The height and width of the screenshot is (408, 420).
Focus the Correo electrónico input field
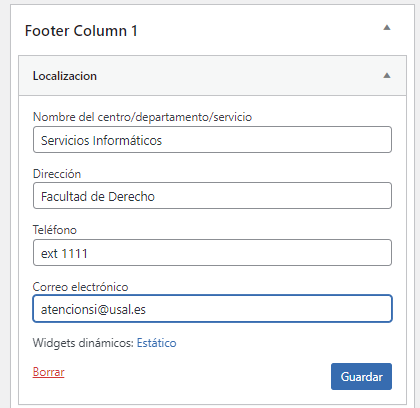coord(212,309)
